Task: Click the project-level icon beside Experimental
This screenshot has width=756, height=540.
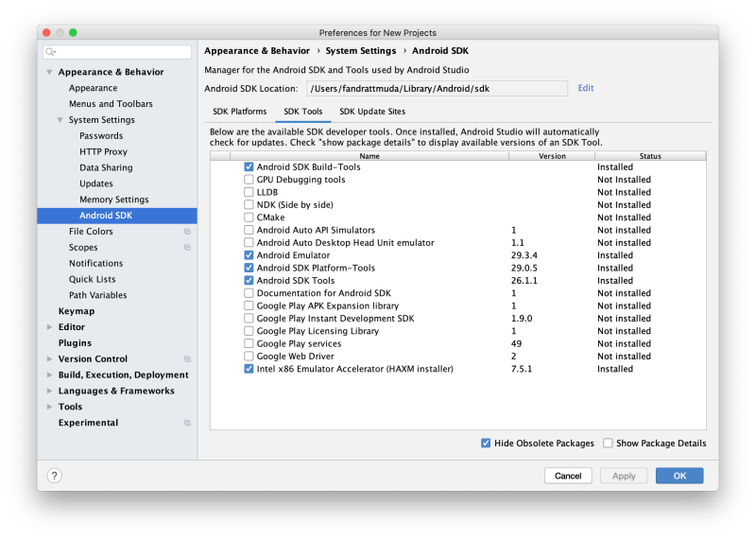Action: 187,423
